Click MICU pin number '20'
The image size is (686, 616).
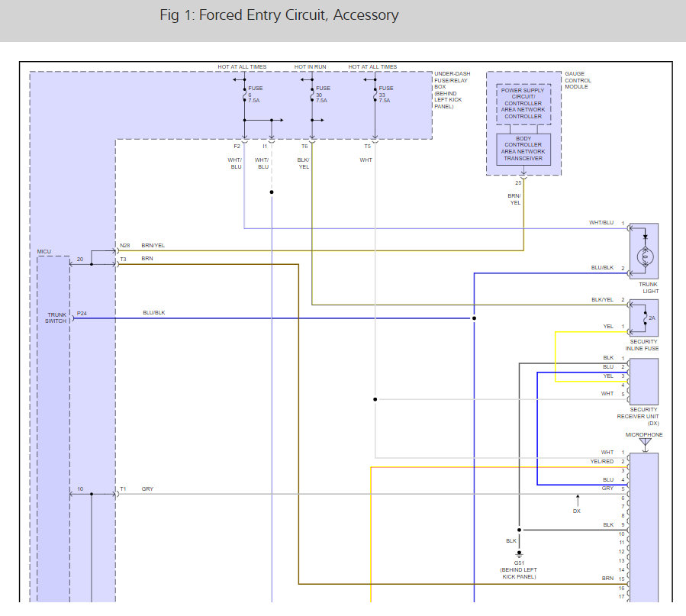tap(80, 260)
